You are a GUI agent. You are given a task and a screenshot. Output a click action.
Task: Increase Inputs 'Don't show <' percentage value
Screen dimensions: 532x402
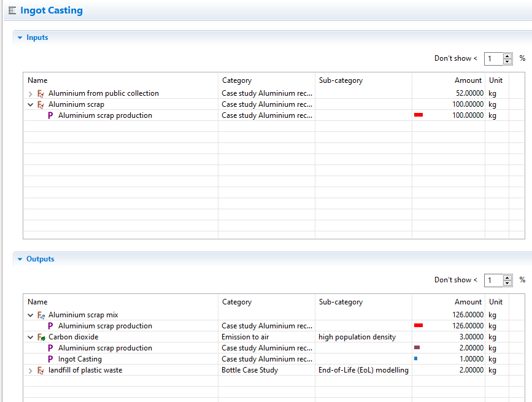[x=507, y=56]
